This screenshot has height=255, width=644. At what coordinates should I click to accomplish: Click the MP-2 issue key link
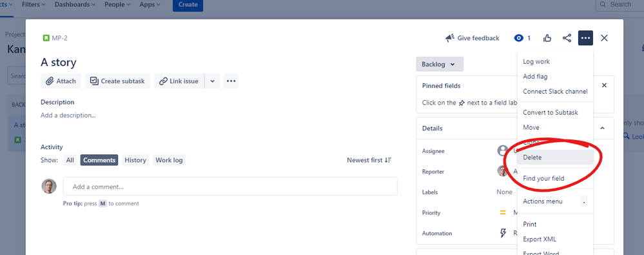point(59,38)
